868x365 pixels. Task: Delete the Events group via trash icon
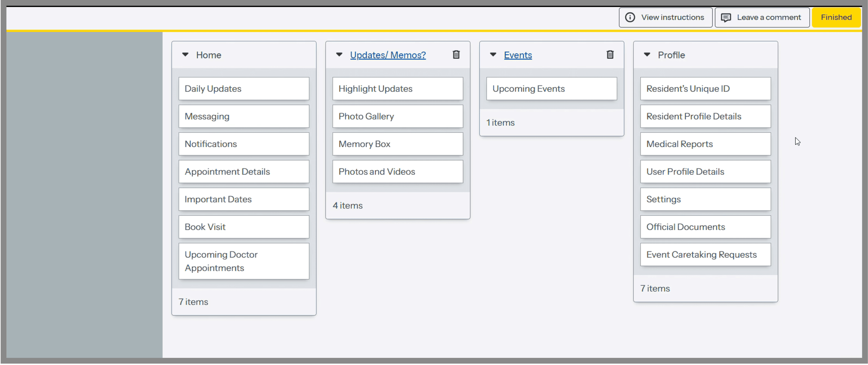point(610,55)
